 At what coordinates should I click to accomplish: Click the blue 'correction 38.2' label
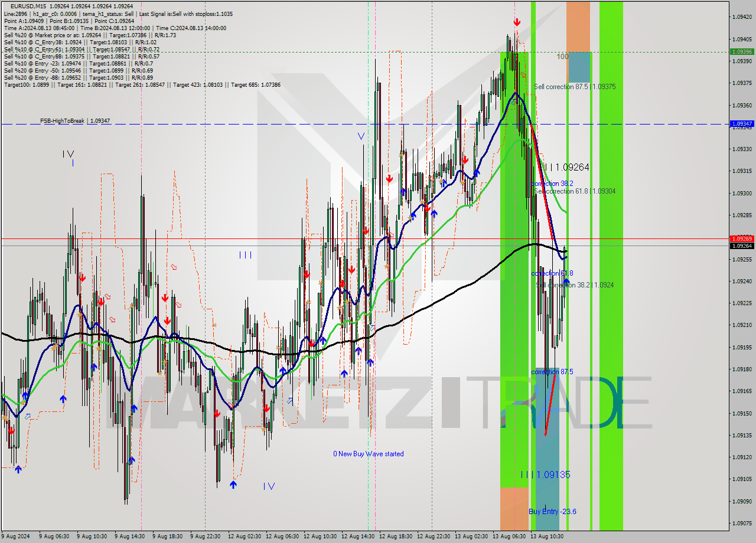552,184
